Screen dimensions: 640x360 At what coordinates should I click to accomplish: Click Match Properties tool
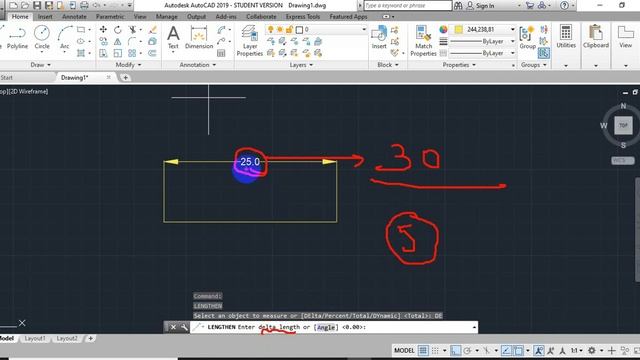pos(423,41)
